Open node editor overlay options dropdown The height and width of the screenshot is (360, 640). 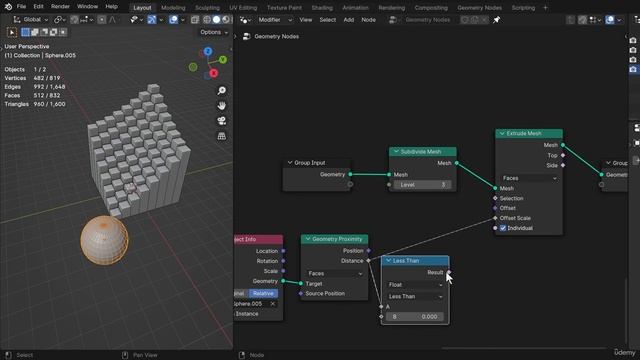pyautogui.click(x=619, y=20)
